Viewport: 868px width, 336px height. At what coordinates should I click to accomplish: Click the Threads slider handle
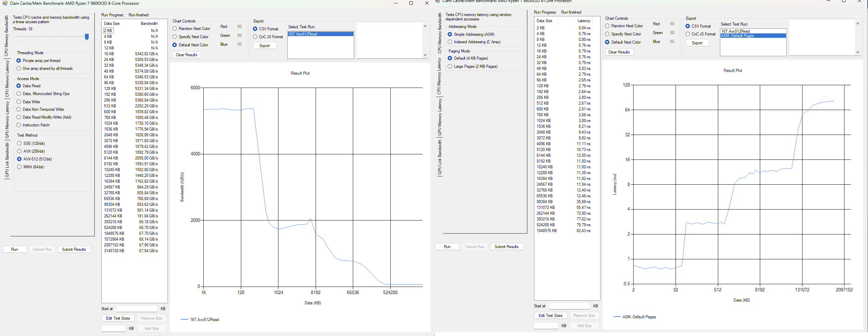click(87, 37)
